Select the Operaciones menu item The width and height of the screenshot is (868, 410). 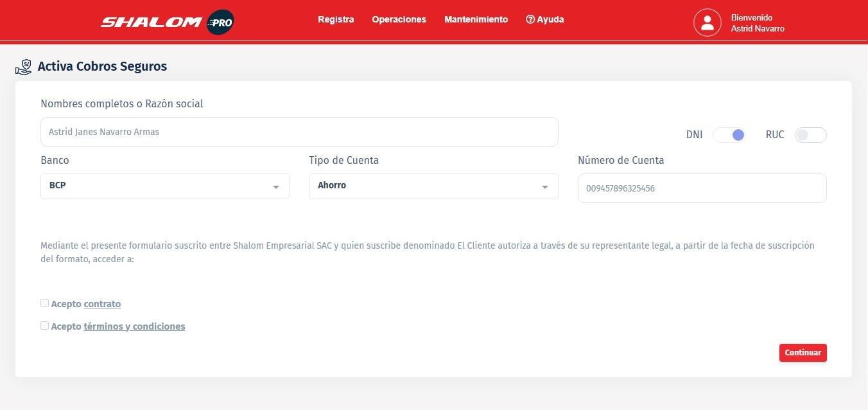(x=399, y=20)
